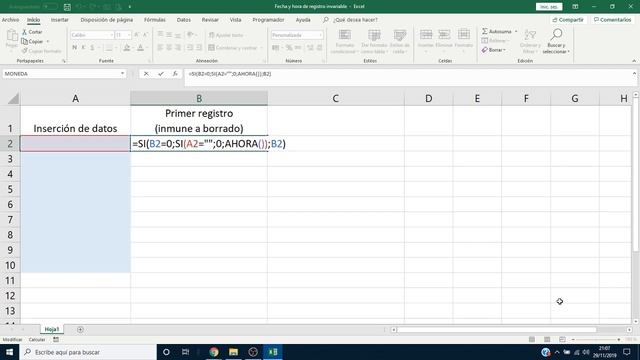Click the Select All corner triangle

tap(13, 98)
